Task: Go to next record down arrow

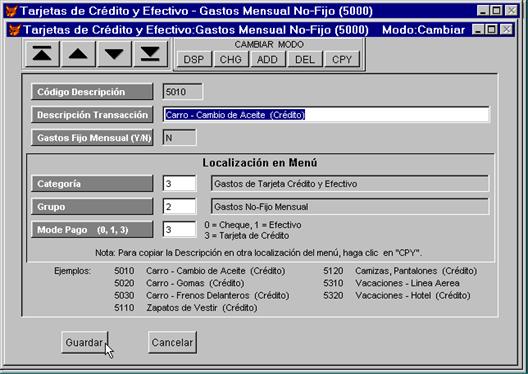Action: pyautogui.click(x=114, y=54)
